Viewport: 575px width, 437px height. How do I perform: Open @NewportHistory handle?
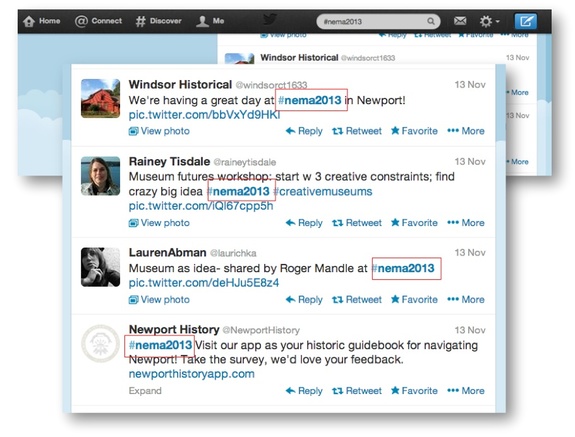point(261,330)
